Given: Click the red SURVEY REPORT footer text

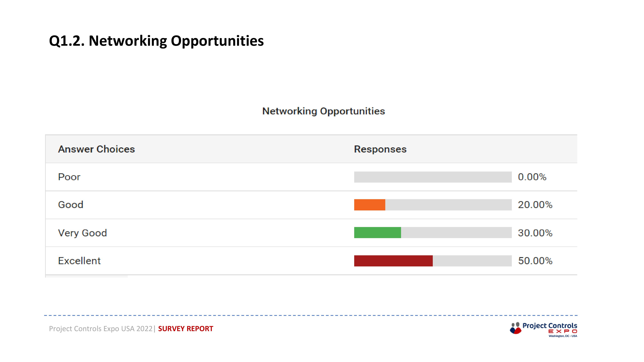Looking at the screenshot, I should [185, 329].
